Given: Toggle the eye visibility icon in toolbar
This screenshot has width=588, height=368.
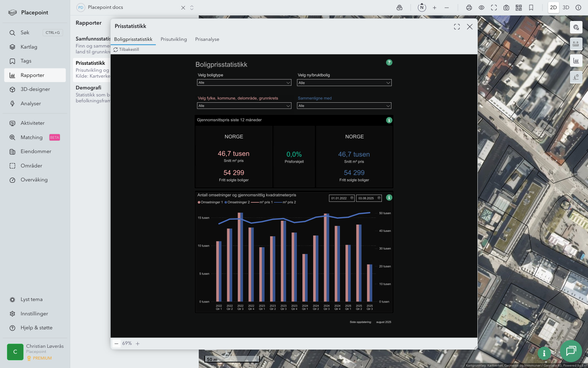Looking at the screenshot, I should [x=481, y=8].
